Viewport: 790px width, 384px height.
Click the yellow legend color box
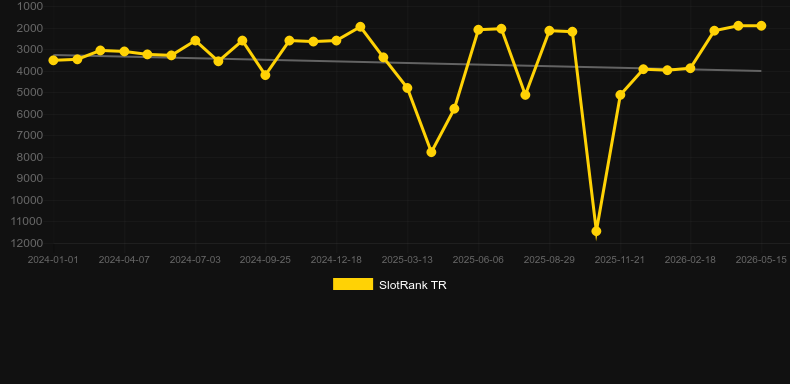[x=353, y=284]
